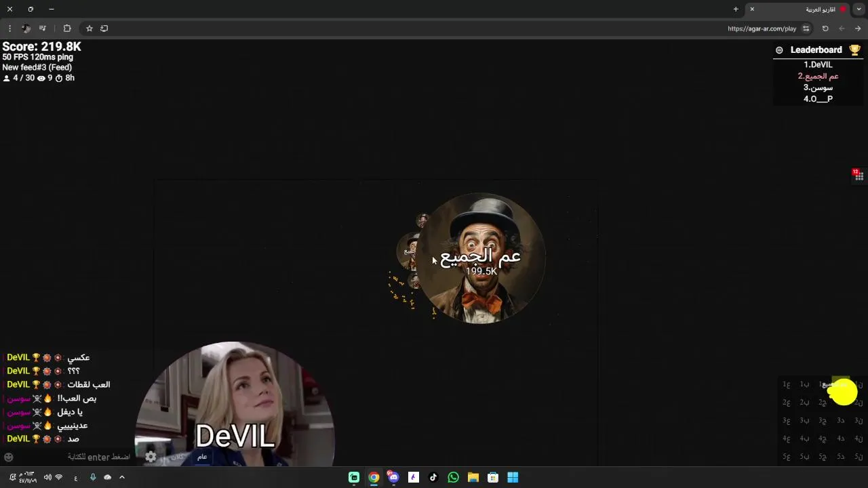Open WhatsApp from taskbar
This screenshot has height=488, width=868.
tap(453, 478)
